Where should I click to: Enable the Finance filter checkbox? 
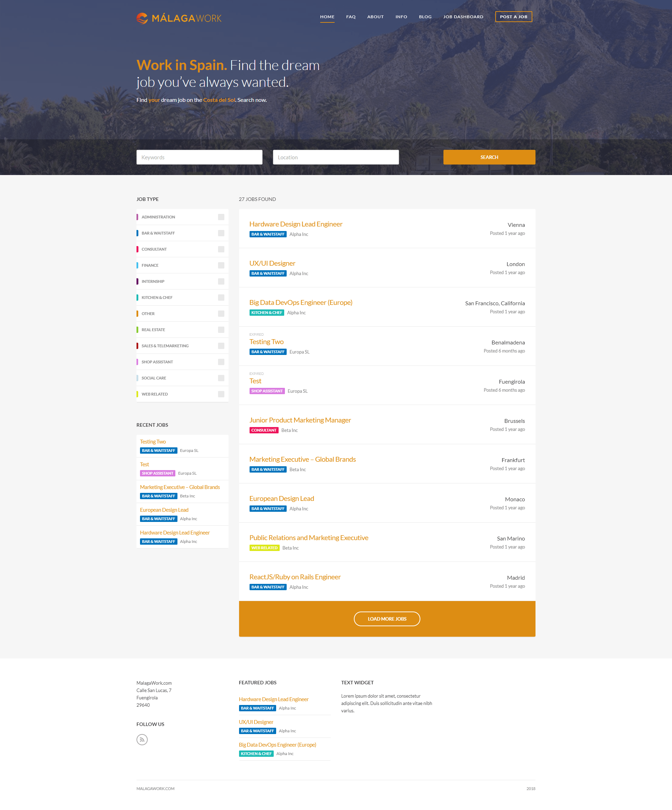point(221,265)
